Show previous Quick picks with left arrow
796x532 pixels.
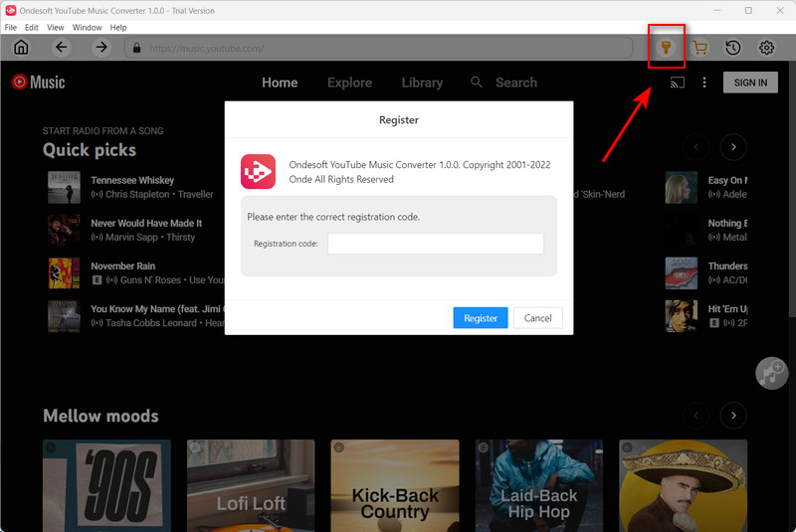(696, 147)
